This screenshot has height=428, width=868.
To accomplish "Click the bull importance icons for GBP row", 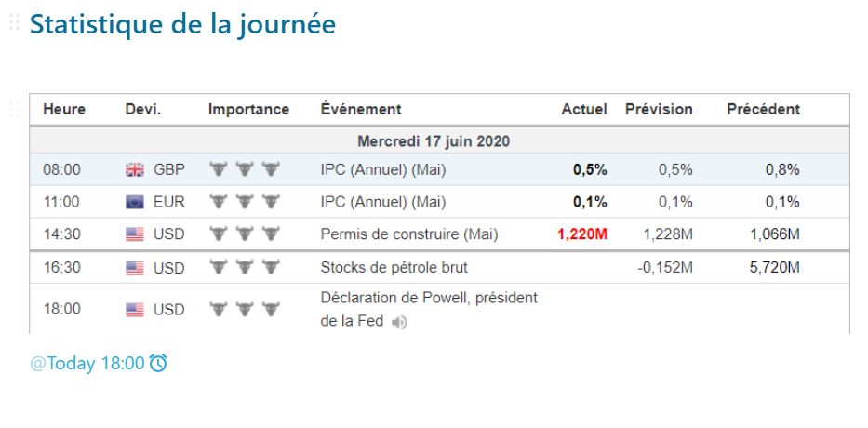I will click(245, 169).
